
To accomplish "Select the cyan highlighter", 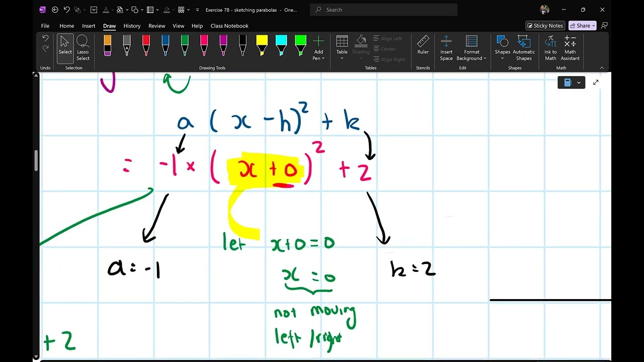I will [281, 45].
